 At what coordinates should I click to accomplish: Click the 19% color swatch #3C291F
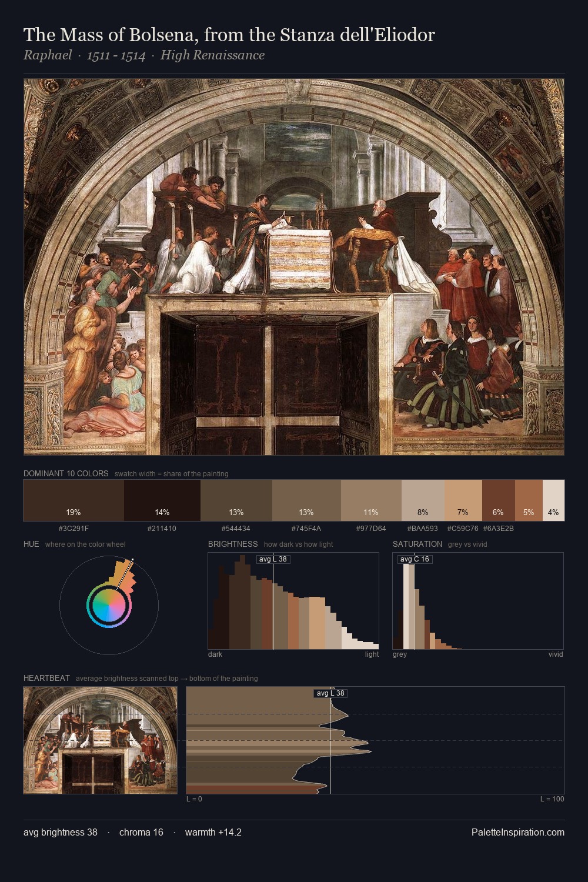pyautogui.click(x=73, y=500)
